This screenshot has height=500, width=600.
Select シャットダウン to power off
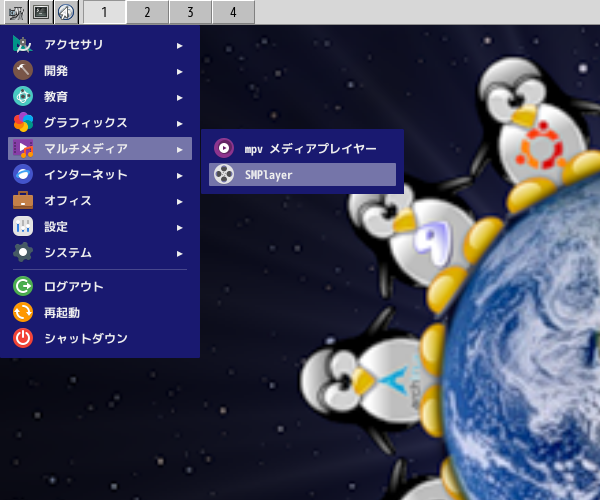click(x=100, y=339)
